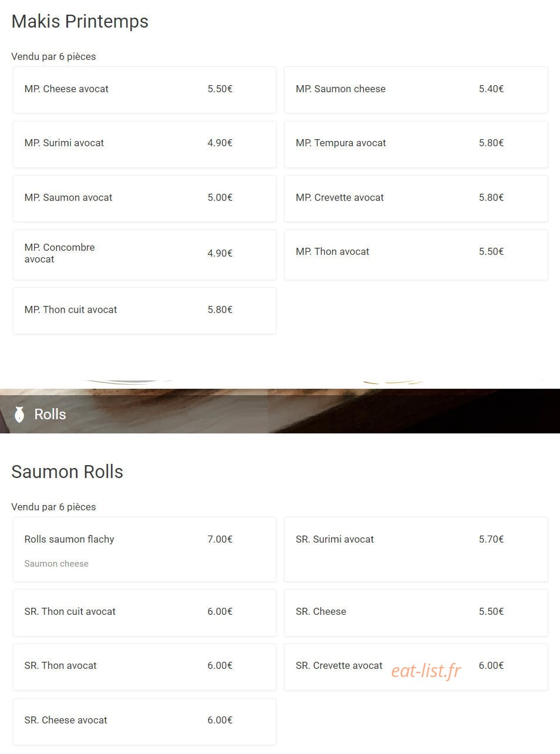The height and width of the screenshot is (754, 560).
Task: Choose SR. Crevette avocat item
Action: pyautogui.click(x=416, y=667)
